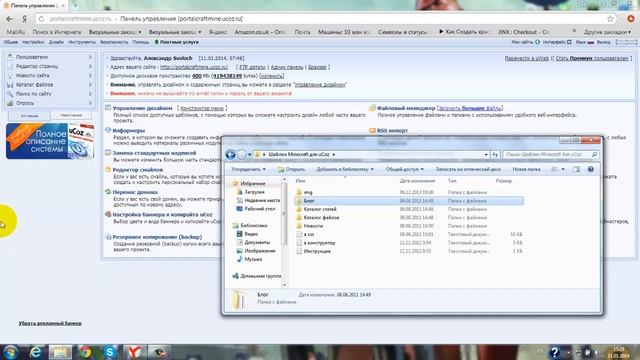Viewport: 640px width, 360px height.
Task: Expand 'Добавить в библиотеку' dropdown
Action: tap(344, 169)
